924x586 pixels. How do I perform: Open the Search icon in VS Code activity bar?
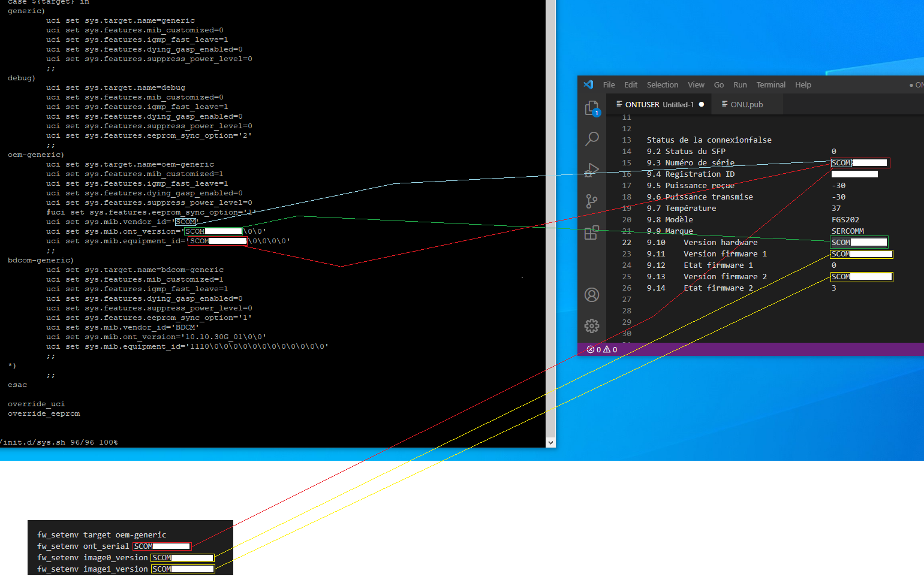coord(592,139)
